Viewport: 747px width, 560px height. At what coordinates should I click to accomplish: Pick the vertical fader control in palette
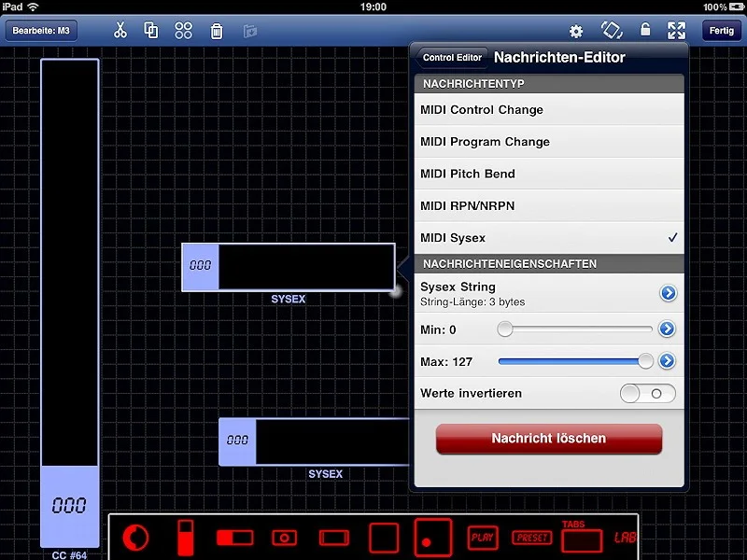[x=186, y=539]
